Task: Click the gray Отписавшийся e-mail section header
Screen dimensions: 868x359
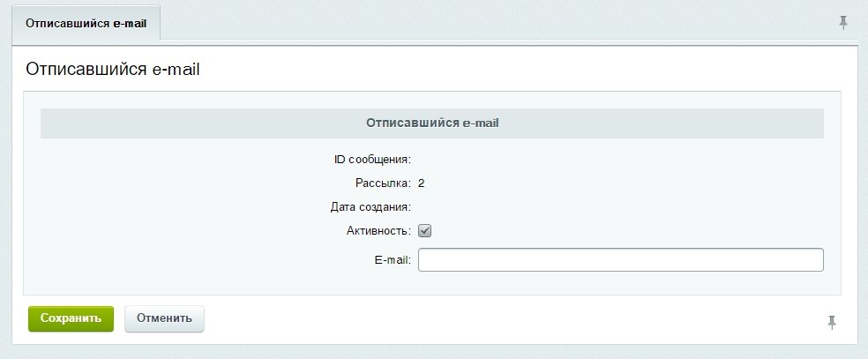Action: coord(431,123)
